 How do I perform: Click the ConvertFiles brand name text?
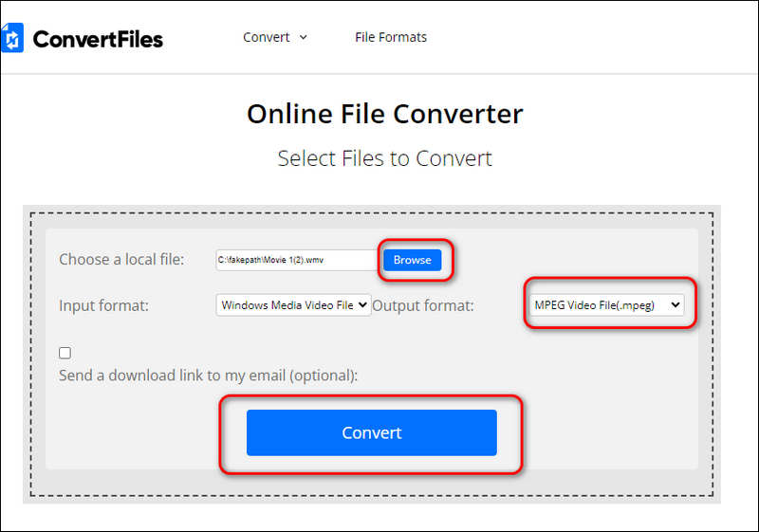(x=98, y=40)
